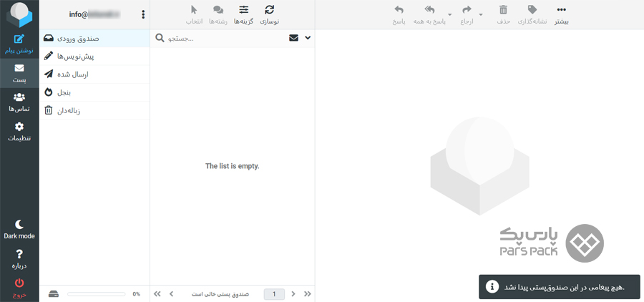644x302 pixels.
Task: Open the Drafts (پیش‌نویس‌ها) folder
Action: point(94,57)
